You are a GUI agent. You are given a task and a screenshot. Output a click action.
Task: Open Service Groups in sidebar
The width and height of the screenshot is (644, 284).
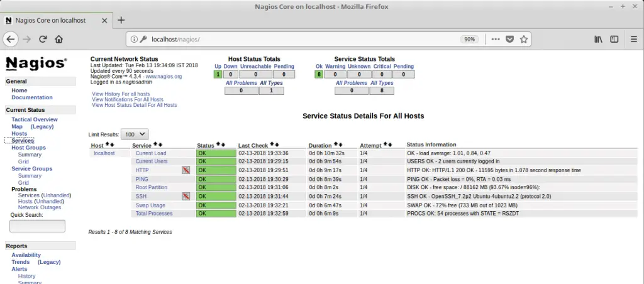(32, 168)
